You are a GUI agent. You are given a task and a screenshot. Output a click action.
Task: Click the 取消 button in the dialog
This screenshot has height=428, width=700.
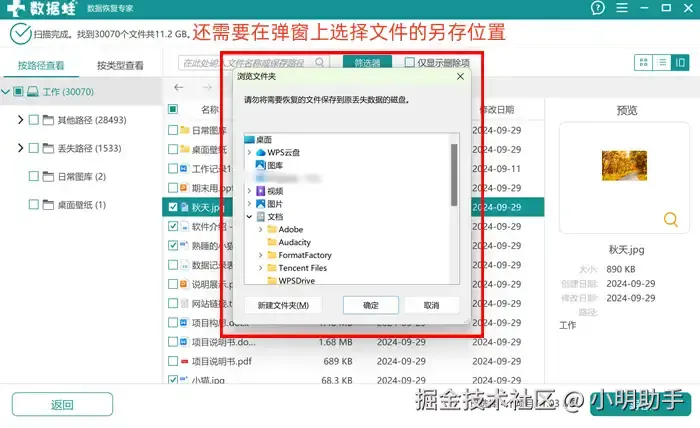pos(432,305)
